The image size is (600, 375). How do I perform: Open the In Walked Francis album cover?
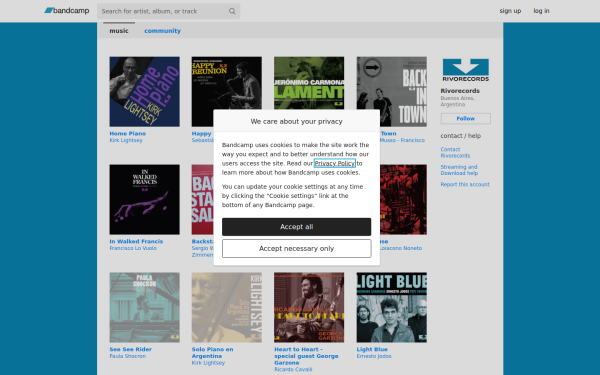144,200
